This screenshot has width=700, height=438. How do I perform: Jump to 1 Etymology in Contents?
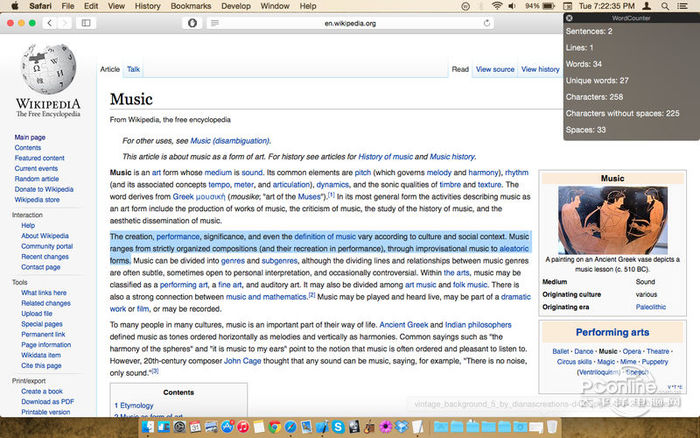(133, 405)
